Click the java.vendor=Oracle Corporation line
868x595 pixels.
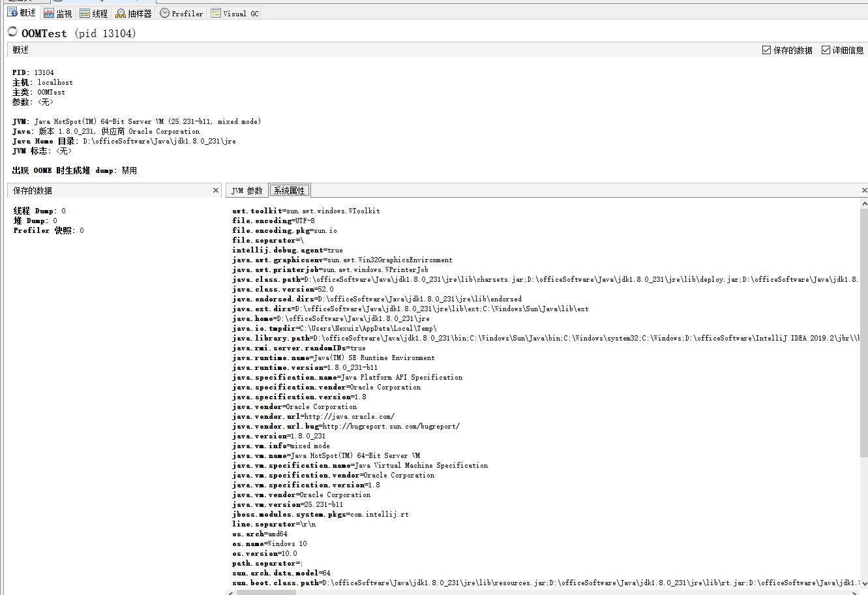tap(295, 406)
